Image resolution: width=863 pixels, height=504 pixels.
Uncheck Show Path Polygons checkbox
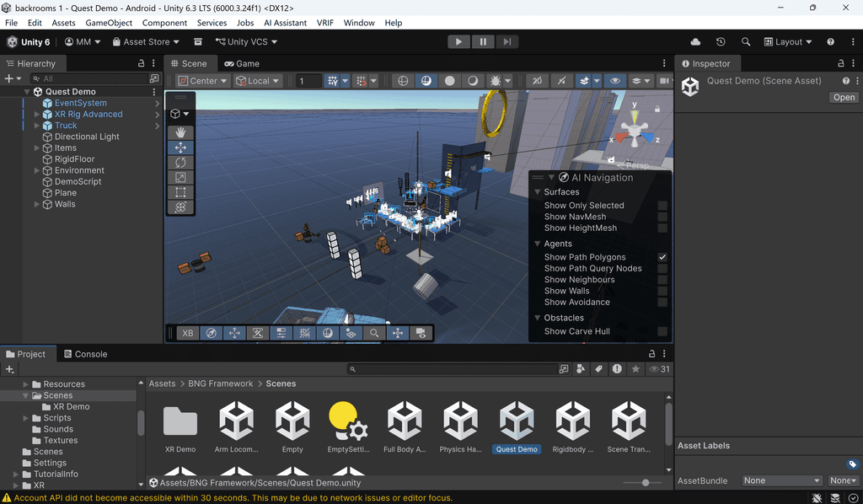tap(662, 257)
